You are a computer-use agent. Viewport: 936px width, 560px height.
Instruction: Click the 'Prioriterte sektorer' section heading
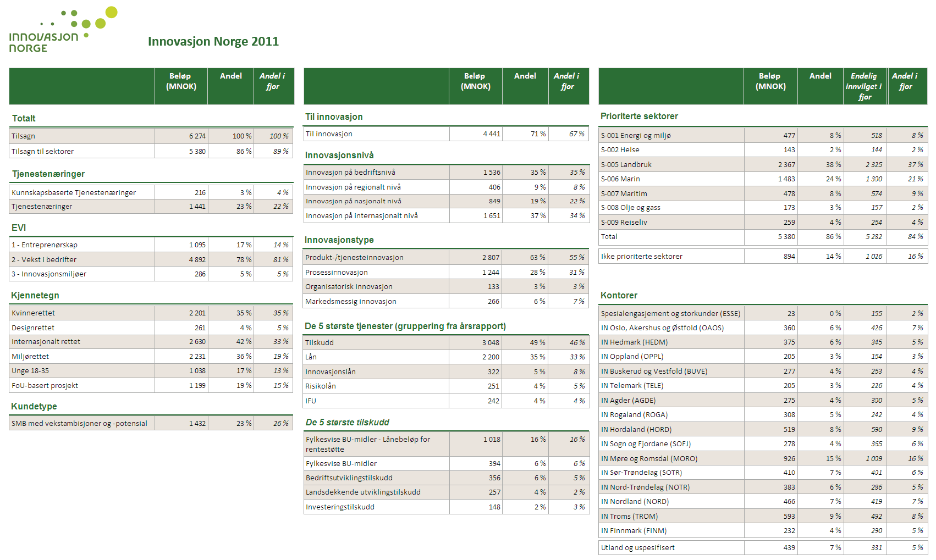639,116
